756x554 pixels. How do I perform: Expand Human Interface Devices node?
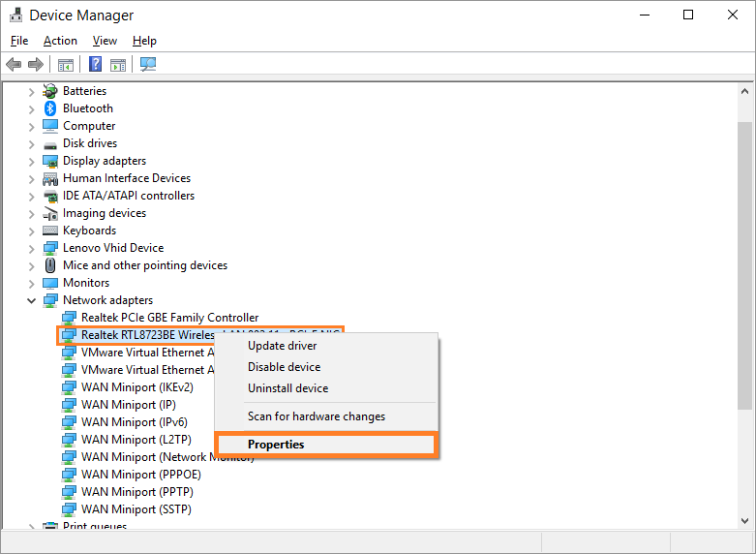[31, 179]
